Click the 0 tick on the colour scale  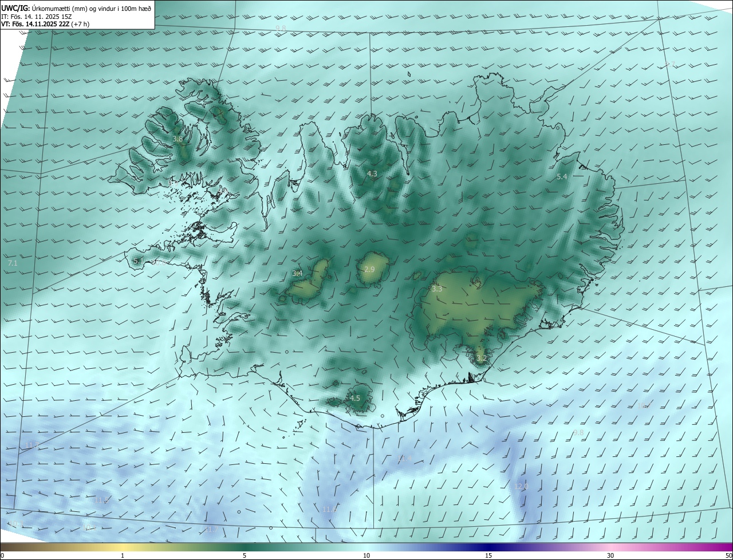point(2,555)
